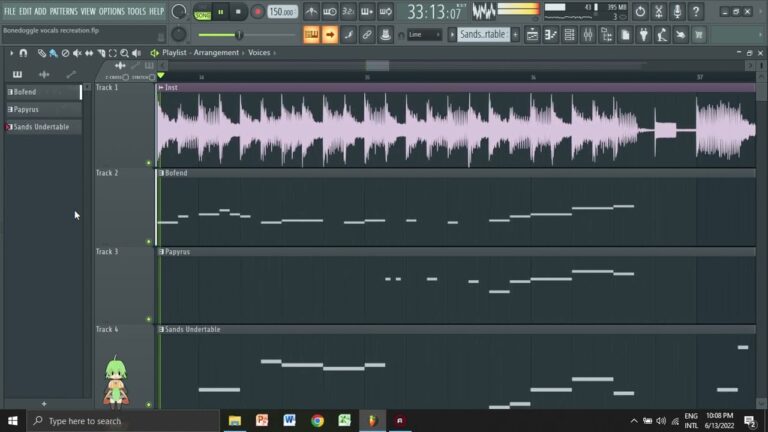Click the Windows Start button
The image size is (768, 432).
point(13,421)
